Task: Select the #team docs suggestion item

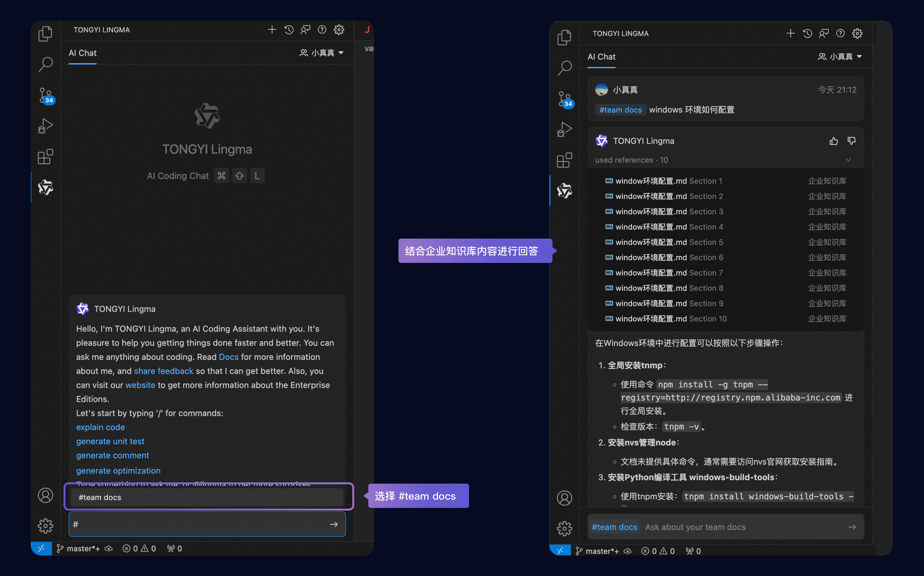Action: (207, 497)
